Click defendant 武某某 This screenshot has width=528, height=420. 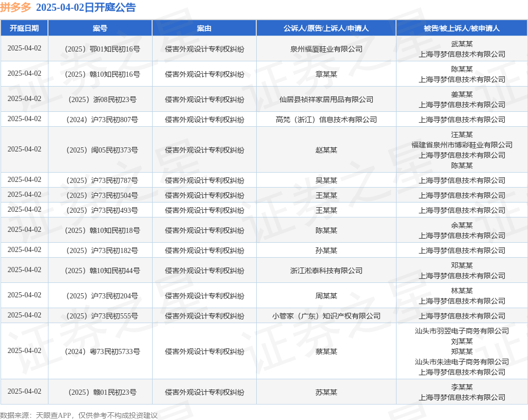coord(462,44)
